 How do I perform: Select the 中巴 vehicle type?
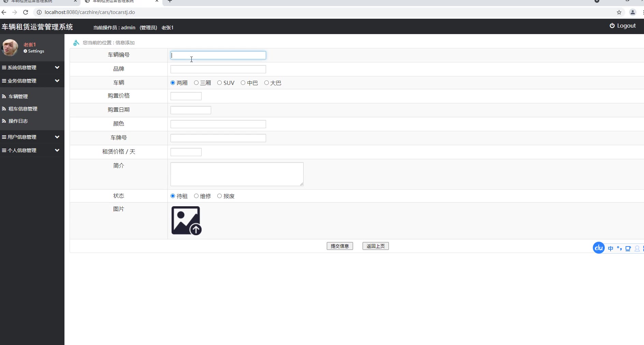click(243, 83)
